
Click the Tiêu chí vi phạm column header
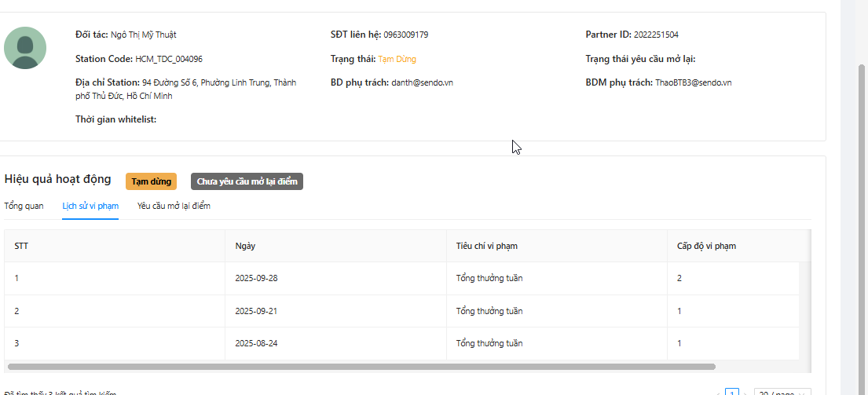pyautogui.click(x=486, y=246)
